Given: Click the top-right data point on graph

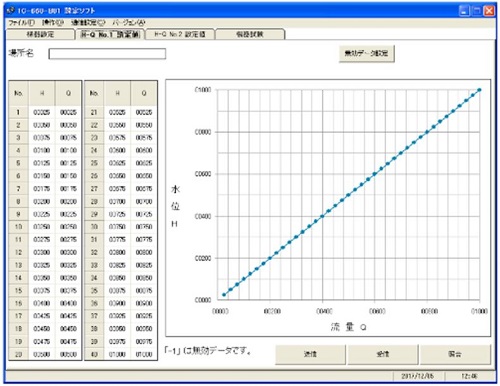Looking at the screenshot, I should (479, 90).
